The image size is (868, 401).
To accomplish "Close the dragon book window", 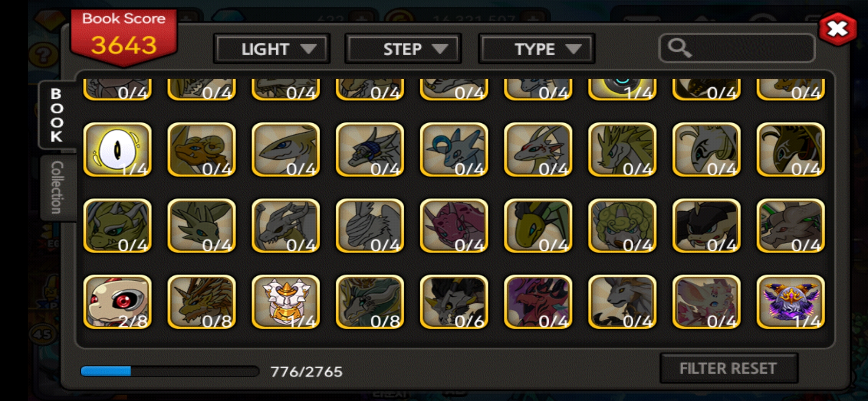I will click(837, 29).
